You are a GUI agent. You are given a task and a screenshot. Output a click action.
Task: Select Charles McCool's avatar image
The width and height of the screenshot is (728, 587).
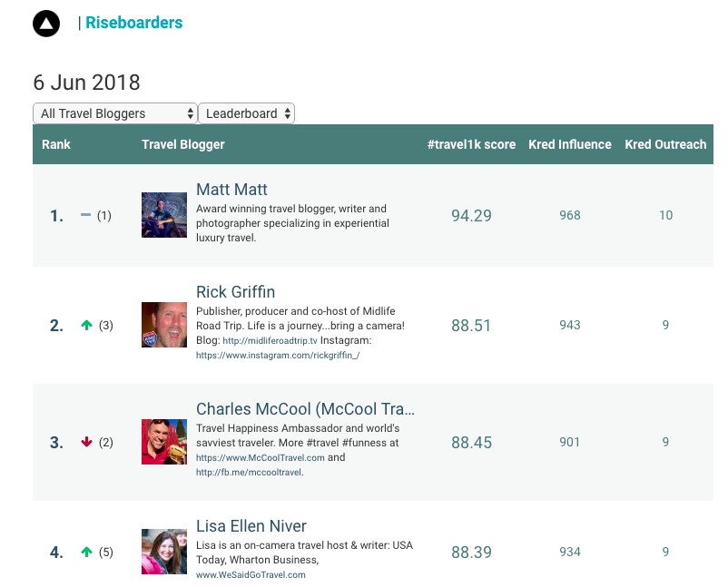(164, 442)
